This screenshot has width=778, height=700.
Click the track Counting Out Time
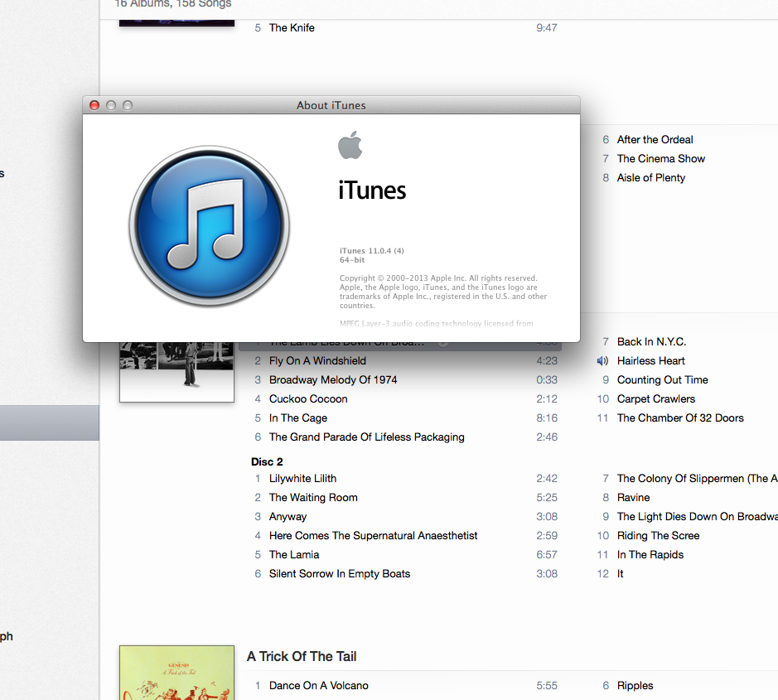[x=662, y=379]
